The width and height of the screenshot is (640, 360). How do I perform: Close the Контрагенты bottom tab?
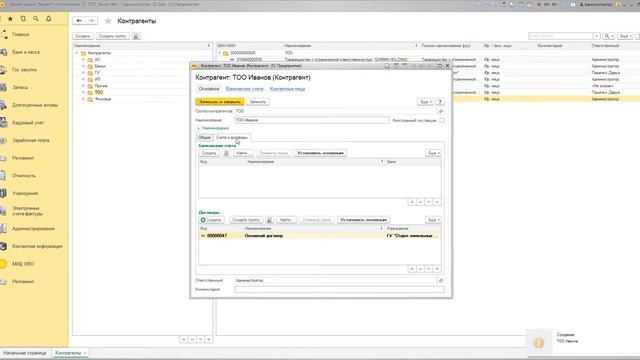85,353
